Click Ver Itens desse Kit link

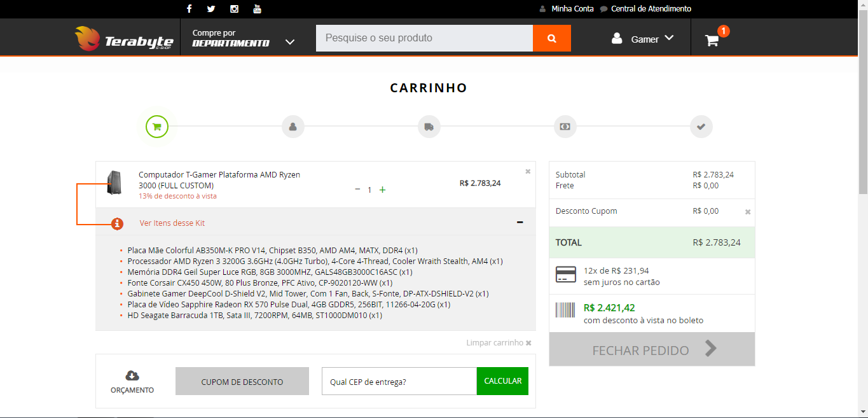tap(172, 223)
